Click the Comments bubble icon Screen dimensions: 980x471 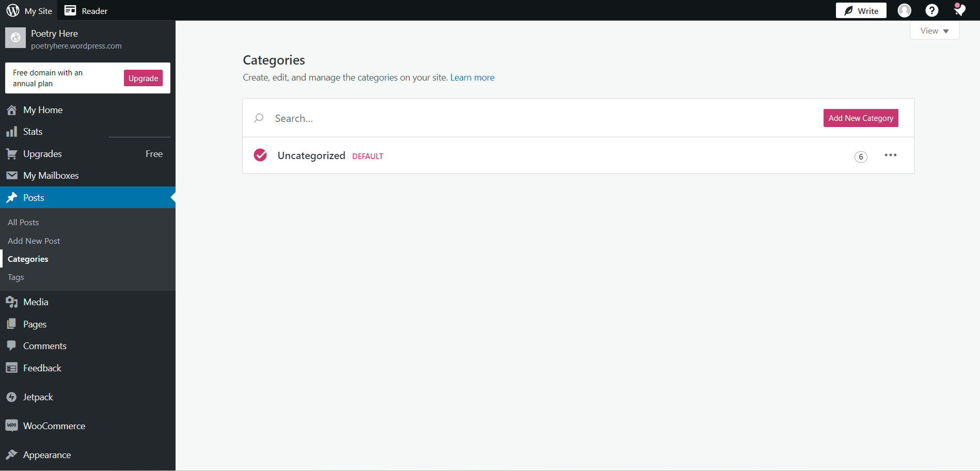[11, 346]
